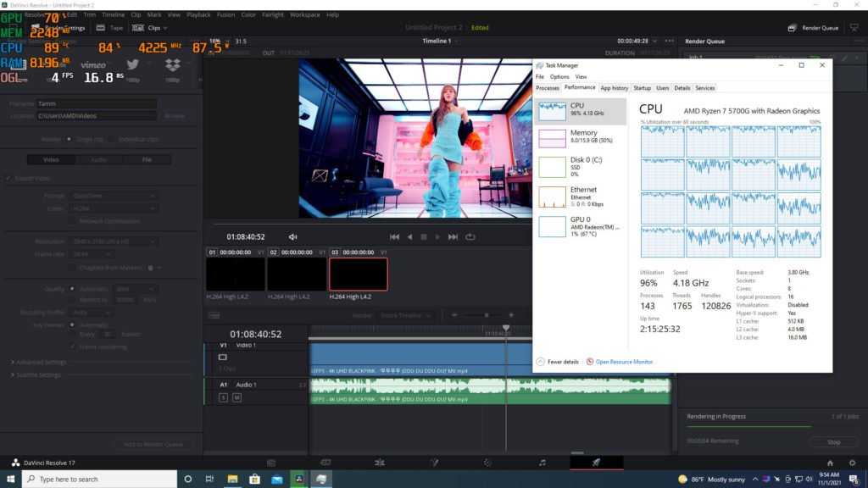Image resolution: width=868 pixels, height=488 pixels.
Task: Open the Fusion menu in the menu bar
Action: (225, 14)
